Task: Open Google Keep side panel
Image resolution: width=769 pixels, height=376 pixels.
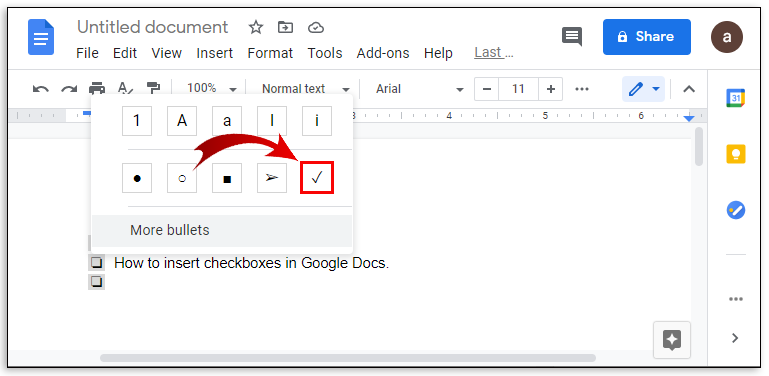Action: click(x=736, y=154)
